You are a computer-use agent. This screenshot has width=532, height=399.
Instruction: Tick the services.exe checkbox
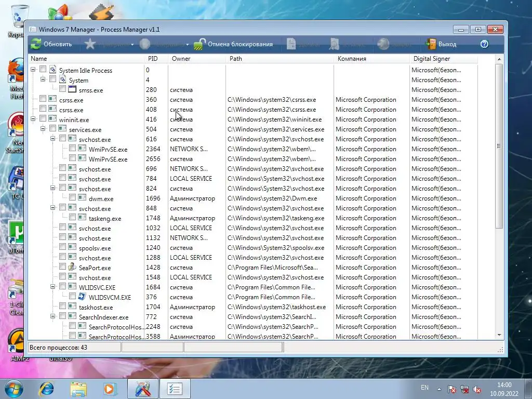52,128
